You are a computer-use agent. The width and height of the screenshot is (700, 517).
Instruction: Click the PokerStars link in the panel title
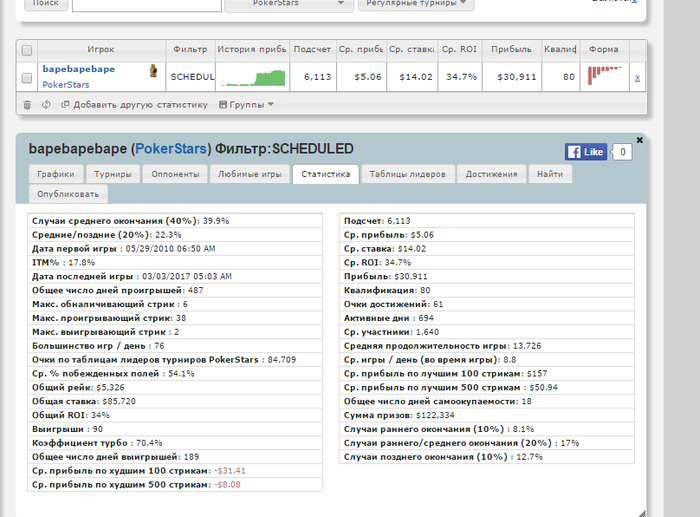coord(171,149)
